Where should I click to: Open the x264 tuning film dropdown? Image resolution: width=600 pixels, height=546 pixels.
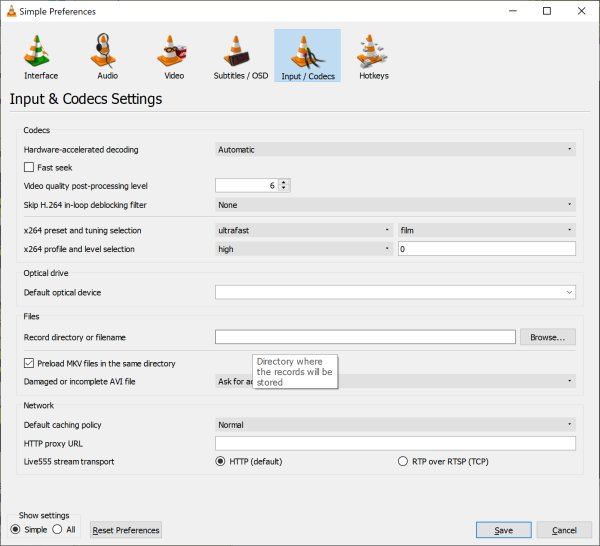(487, 230)
